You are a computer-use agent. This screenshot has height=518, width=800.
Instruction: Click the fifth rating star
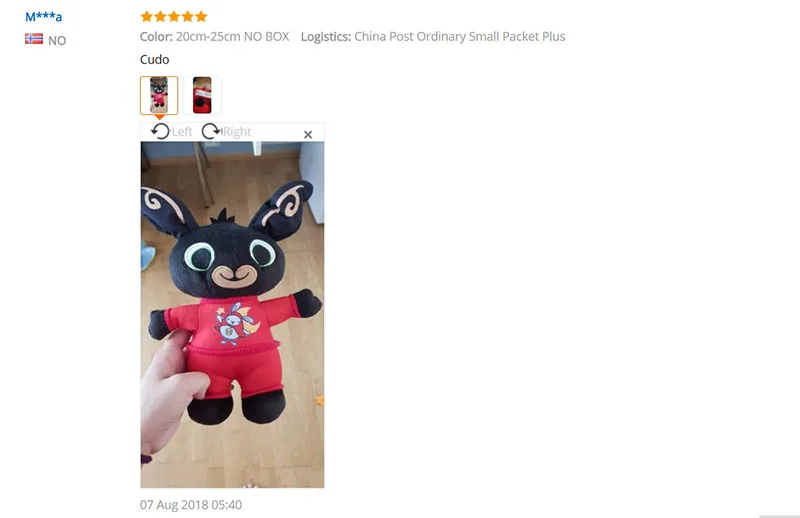(x=202, y=16)
